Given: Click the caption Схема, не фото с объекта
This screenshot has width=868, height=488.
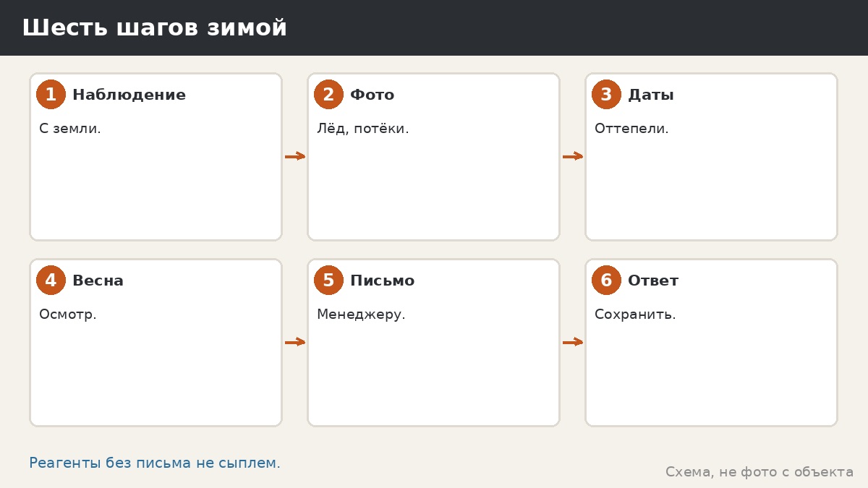Looking at the screenshot, I should [759, 472].
